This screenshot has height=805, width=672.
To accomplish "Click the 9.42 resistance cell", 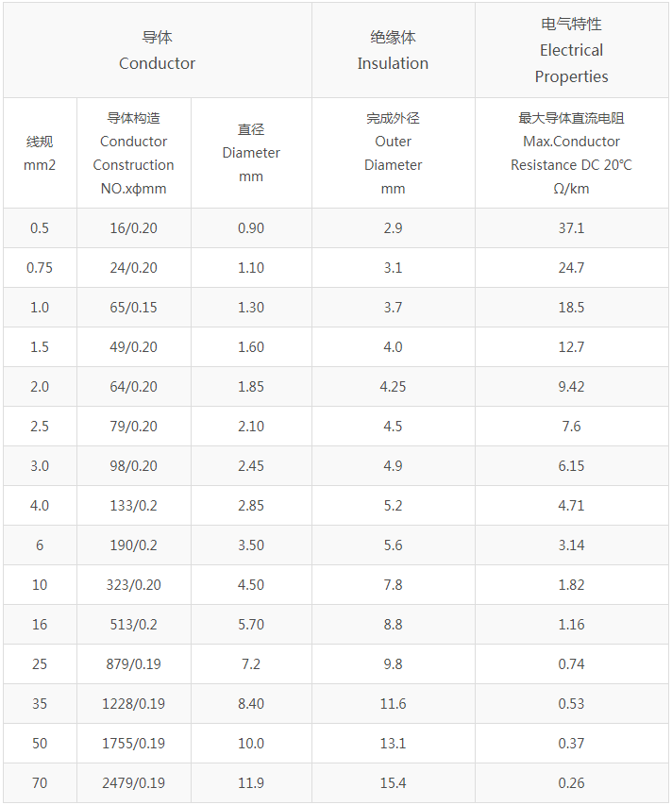I will (x=571, y=387).
